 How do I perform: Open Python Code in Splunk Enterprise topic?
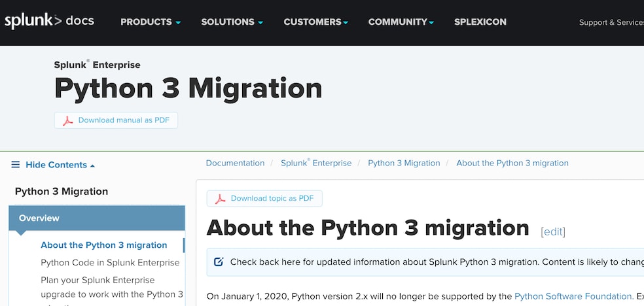click(x=110, y=263)
